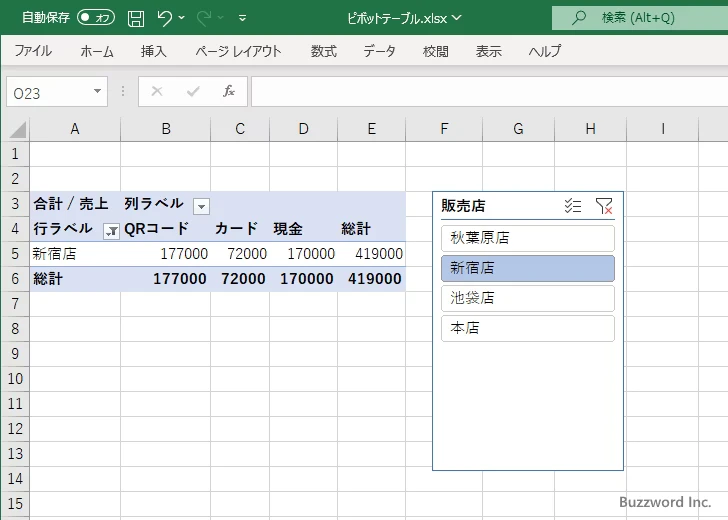Screen dimensions: 728x520
Task: Select 新宿店 in the slicer
Action: (528, 268)
